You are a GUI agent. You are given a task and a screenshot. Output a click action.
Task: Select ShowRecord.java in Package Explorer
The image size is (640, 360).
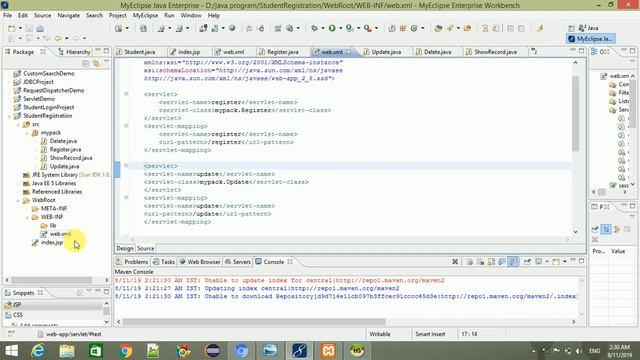67,158
